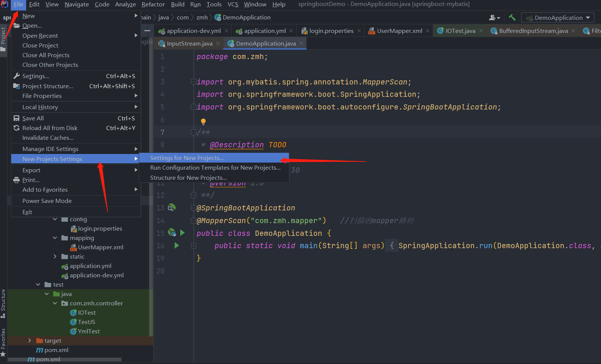Expand the static folder node
Viewport: 601px width, 364px height.
point(55,256)
